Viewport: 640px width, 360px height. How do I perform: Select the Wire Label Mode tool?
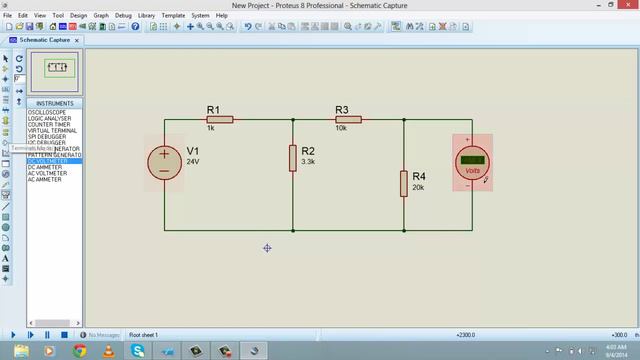click(x=5, y=89)
